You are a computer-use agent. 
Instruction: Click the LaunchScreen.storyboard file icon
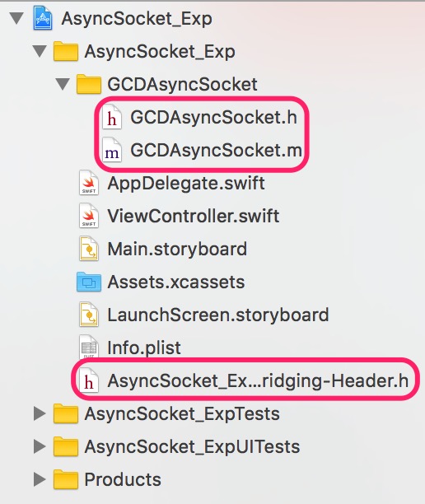(x=89, y=315)
